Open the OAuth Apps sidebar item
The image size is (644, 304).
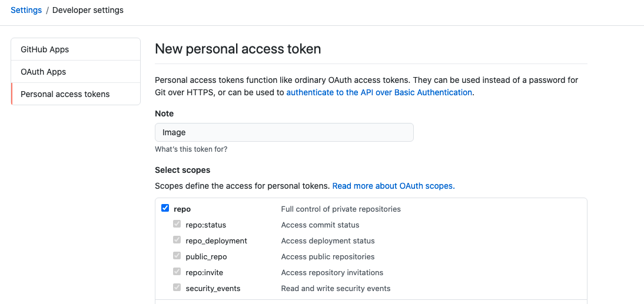[44, 72]
